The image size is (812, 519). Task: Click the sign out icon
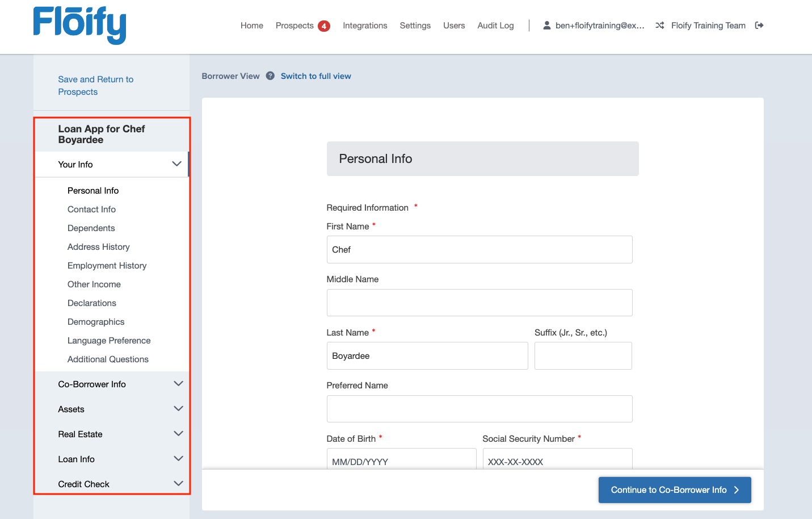point(759,26)
